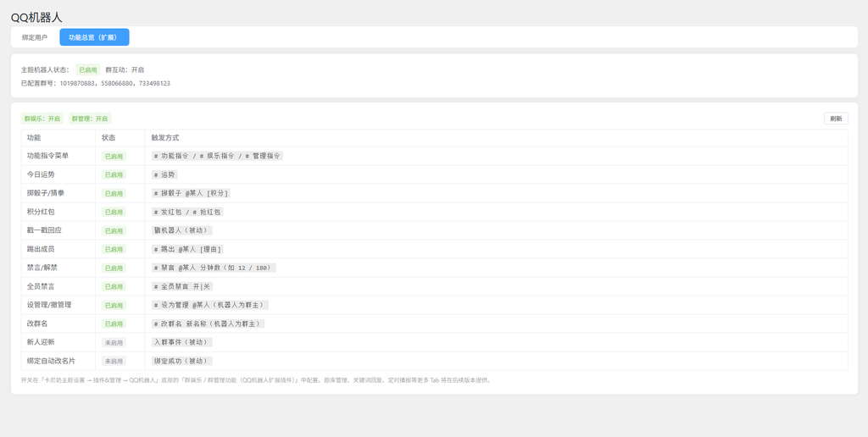This screenshot has height=437, width=868.
Task: Click 已启用 status in 设管理/撤管理 row
Action: click(x=114, y=306)
